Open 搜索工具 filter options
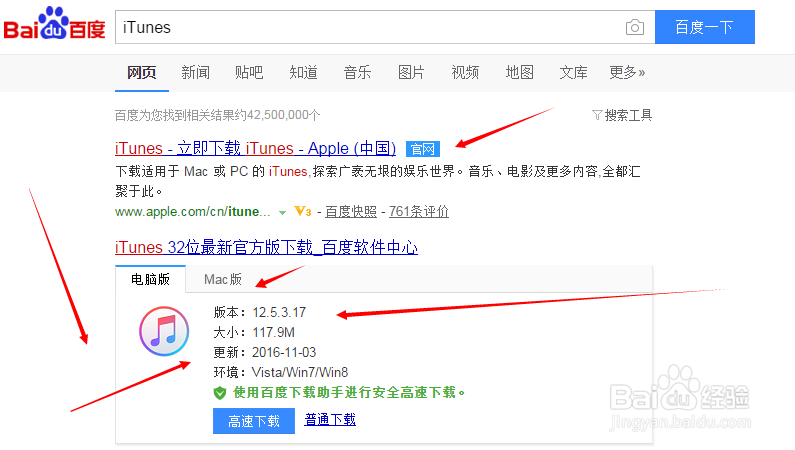This screenshot has height=450, width=795. coord(622,116)
